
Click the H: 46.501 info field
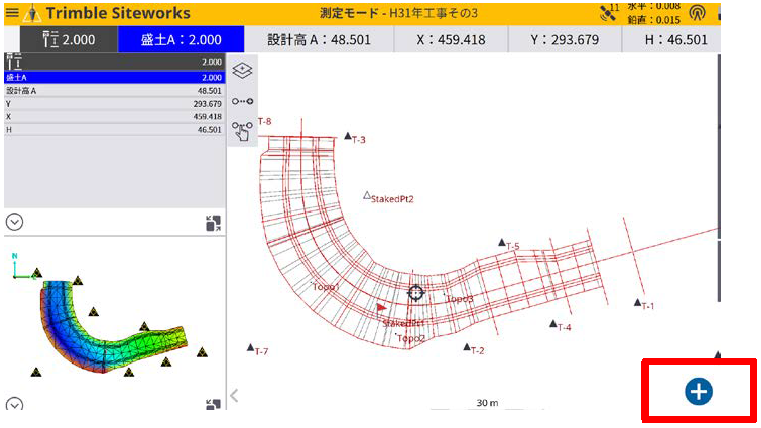click(x=677, y=40)
